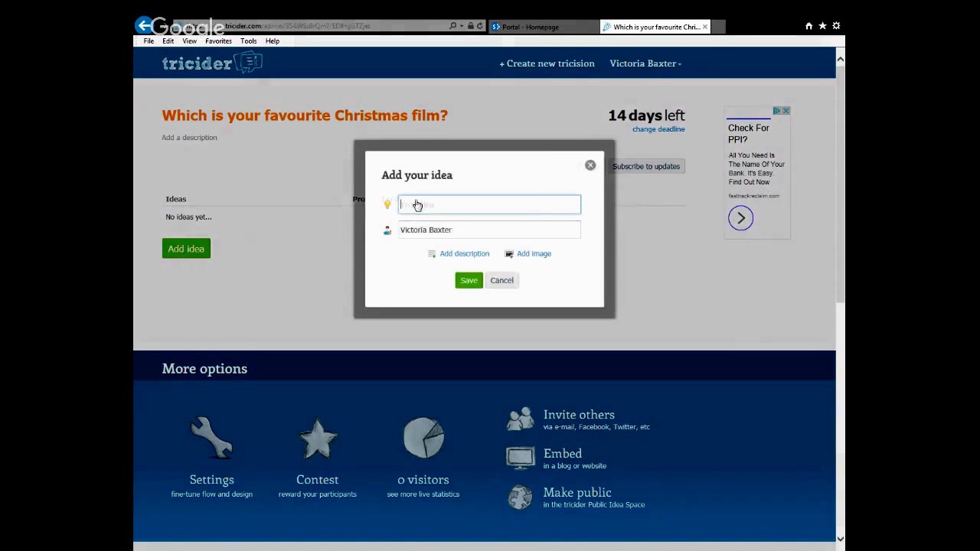This screenshot has width=980, height=551.
Task: Click the green 'Add idea' button
Action: pos(186,249)
